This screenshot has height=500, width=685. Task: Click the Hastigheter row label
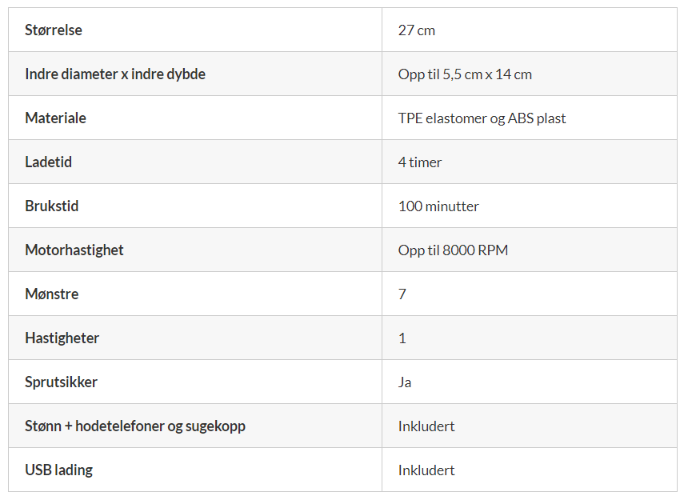click(64, 338)
